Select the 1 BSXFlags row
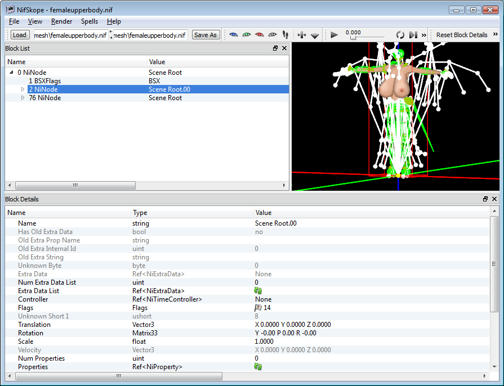 (147, 81)
